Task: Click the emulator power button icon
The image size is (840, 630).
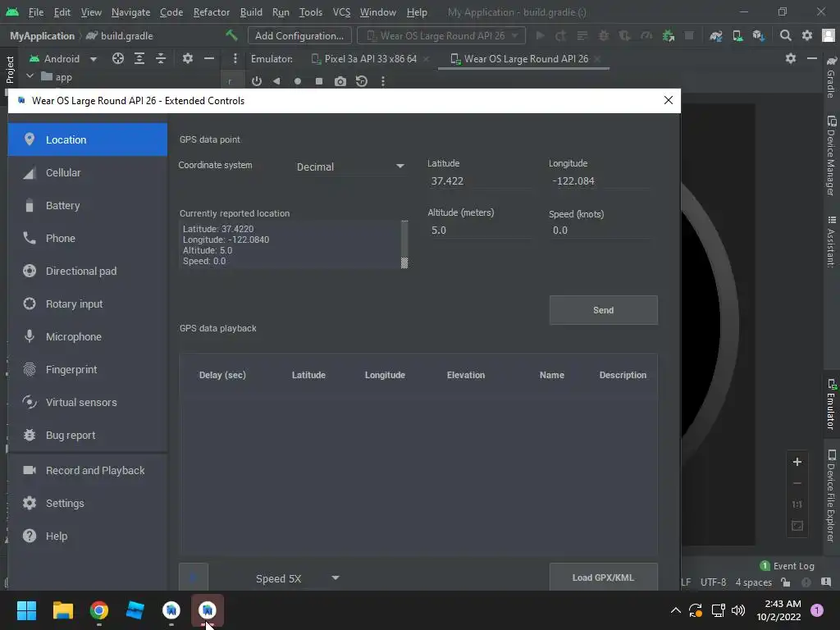Action: pos(257,81)
